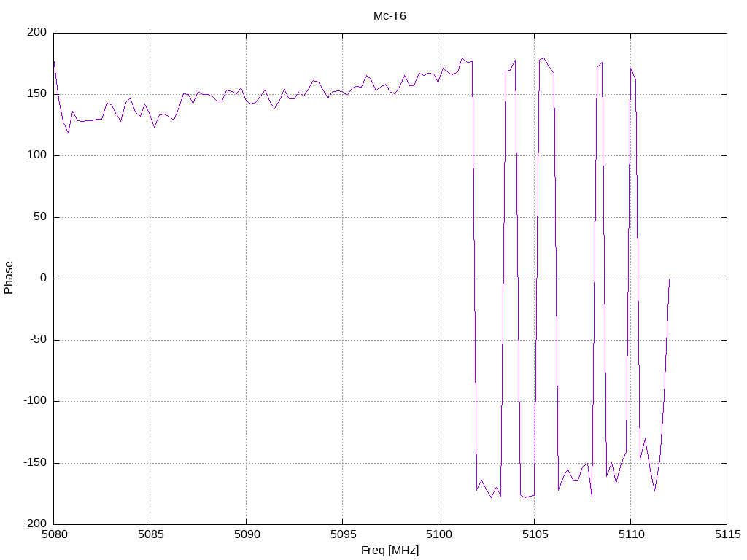Click the Phase y-axis label
The width and height of the screenshot is (747, 560).
pos(9,278)
